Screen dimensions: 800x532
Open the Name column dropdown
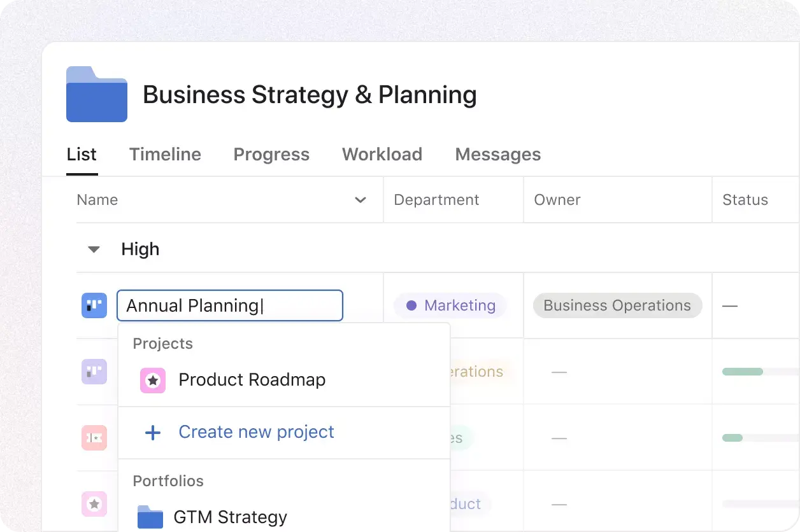tap(361, 200)
